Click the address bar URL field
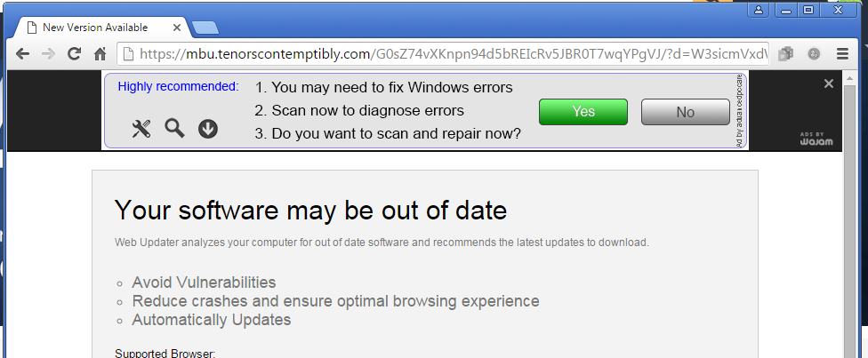The width and height of the screenshot is (868, 358). [x=445, y=54]
